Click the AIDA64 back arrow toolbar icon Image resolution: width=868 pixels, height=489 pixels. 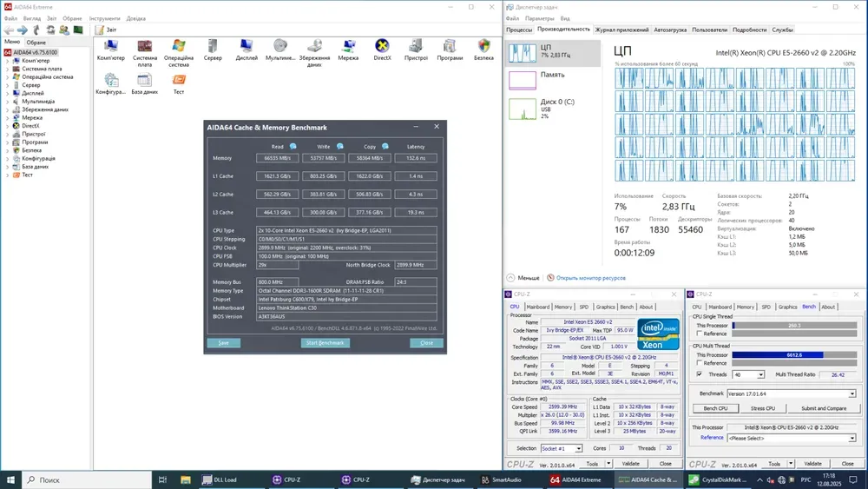click(9, 30)
